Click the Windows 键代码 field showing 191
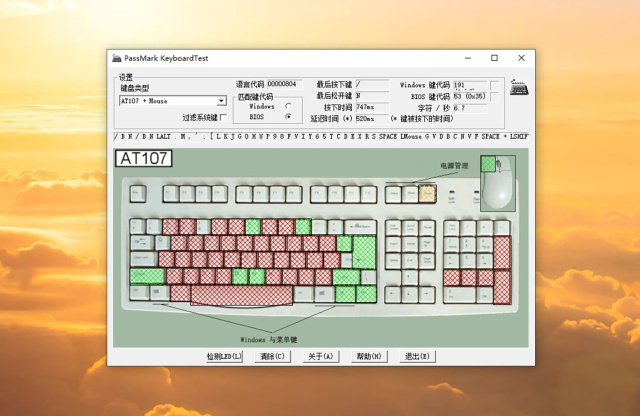 pyautogui.click(x=470, y=85)
